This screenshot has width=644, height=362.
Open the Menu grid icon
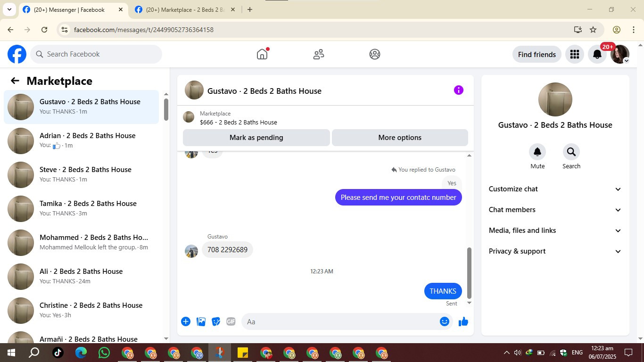pyautogui.click(x=574, y=54)
